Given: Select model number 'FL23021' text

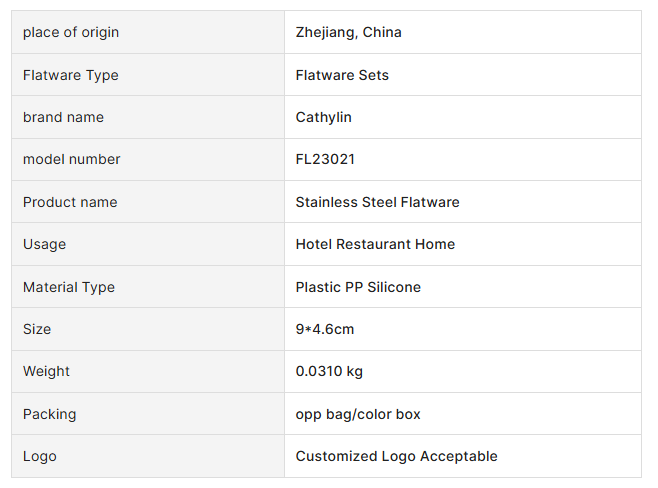Looking at the screenshot, I should tap(325, 159).
